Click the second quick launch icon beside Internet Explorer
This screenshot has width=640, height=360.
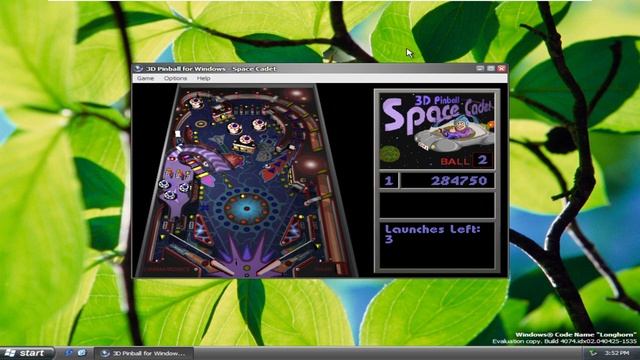82,353
